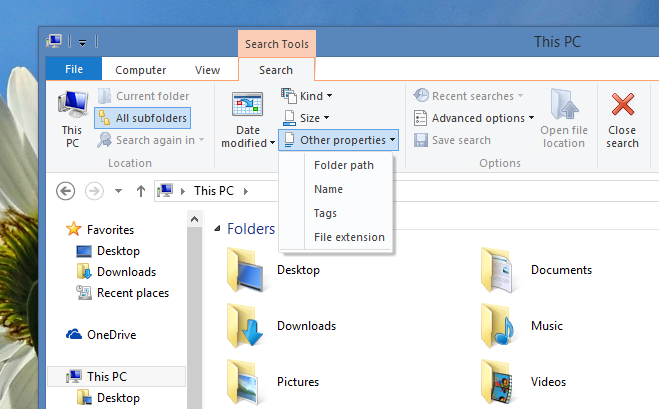The height and width of the screenshot is (409, 659).
Task: Click the Videos folder label
Action: [548, 382]
